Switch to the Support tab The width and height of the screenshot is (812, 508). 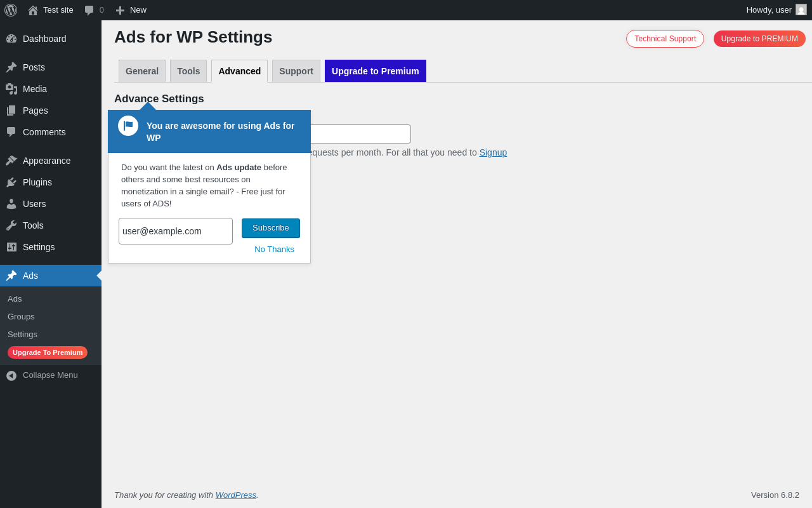296,71
